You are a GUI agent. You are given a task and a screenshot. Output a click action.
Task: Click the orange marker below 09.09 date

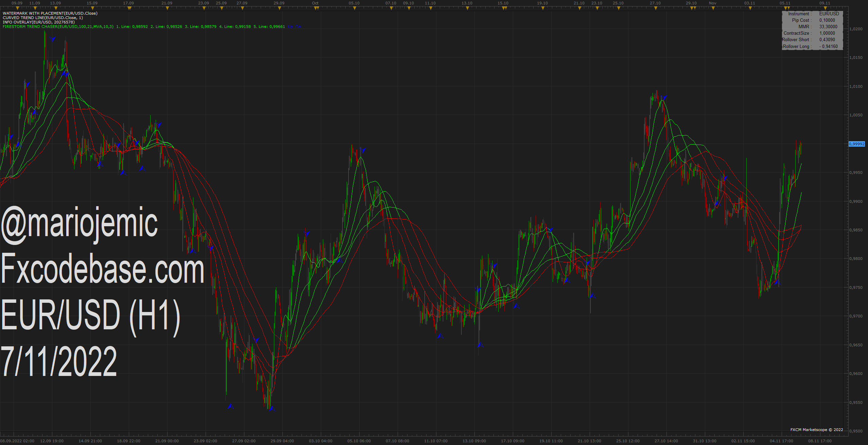17,8
